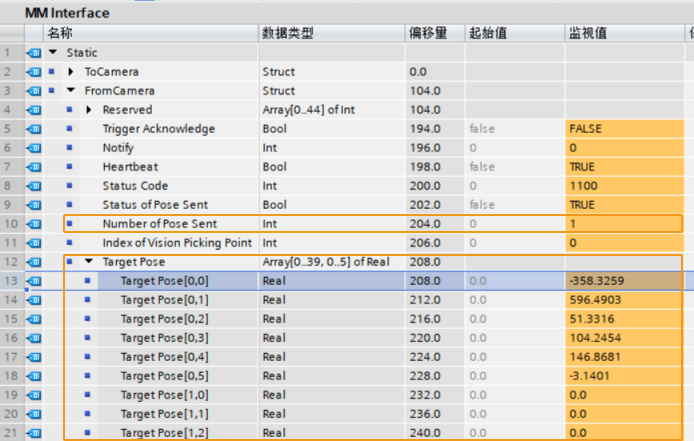This screenshot has width=694, height=441.
Task: Select the Trigger Acknowledge name cell
Action: click(x=159, y=129)
